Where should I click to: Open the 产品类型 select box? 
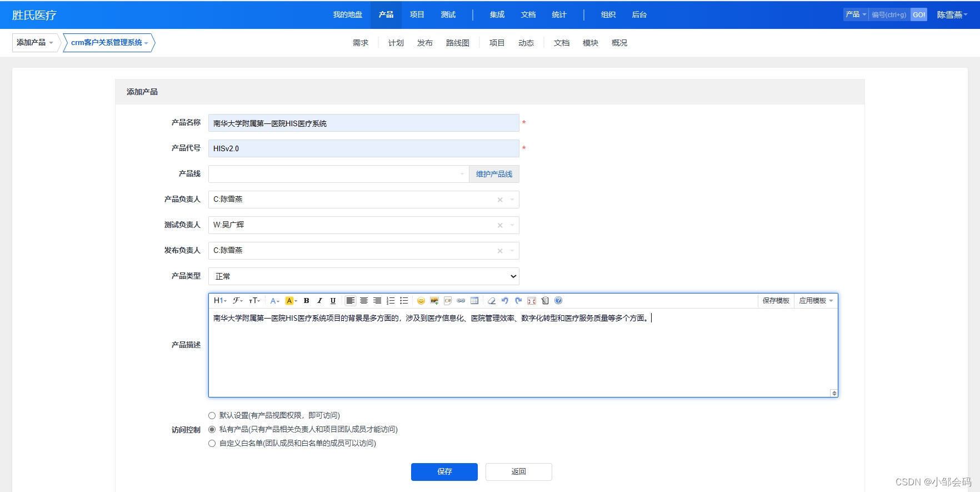tap(364, 276)
